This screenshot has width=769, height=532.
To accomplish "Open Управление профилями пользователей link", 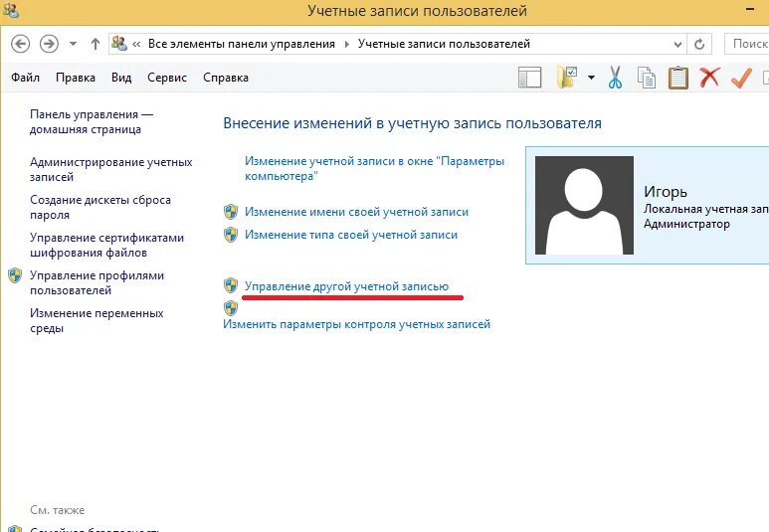I will 96,282.
